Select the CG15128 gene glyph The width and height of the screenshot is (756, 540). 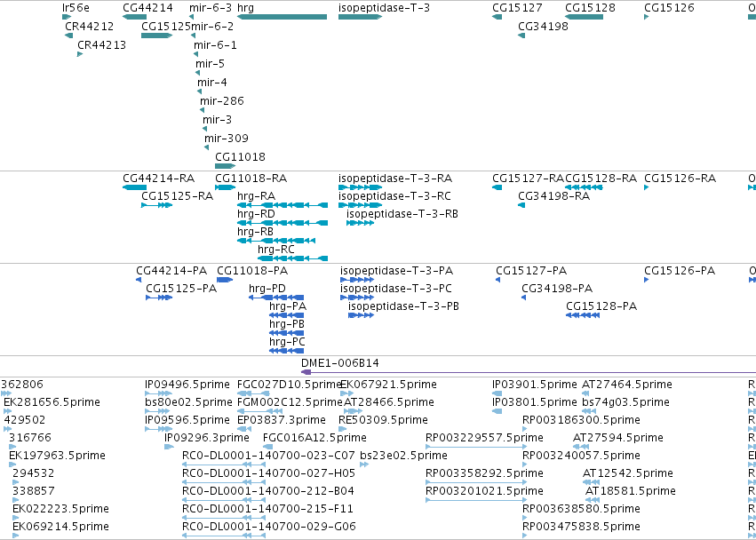tap(584, 17)
